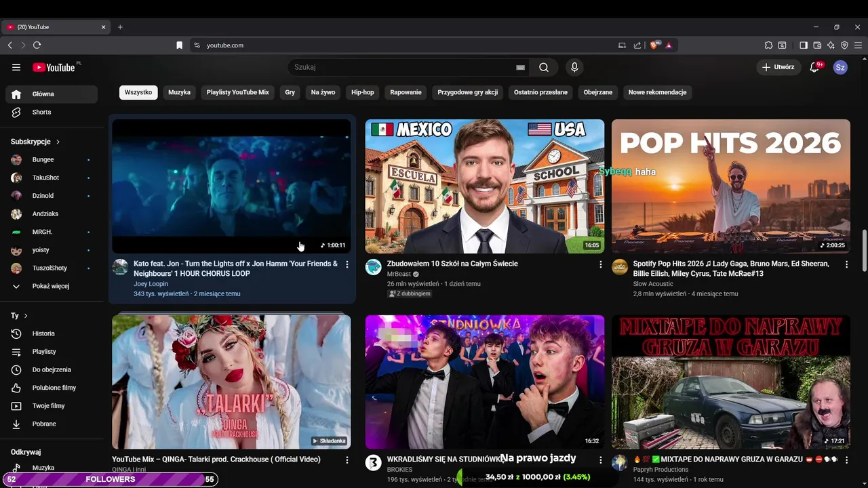868x488 pixels.
Task: Open the hamburger guide menu
Action: point(16,67)
